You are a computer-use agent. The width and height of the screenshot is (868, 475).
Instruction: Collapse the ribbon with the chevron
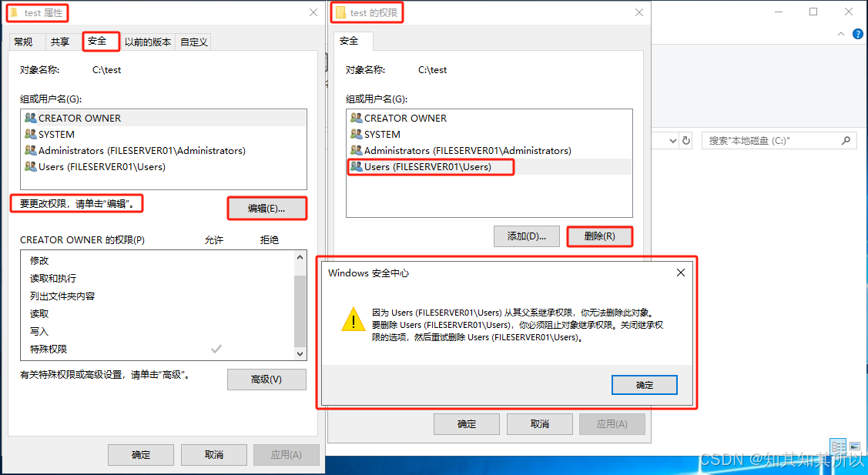coord(841,35)
